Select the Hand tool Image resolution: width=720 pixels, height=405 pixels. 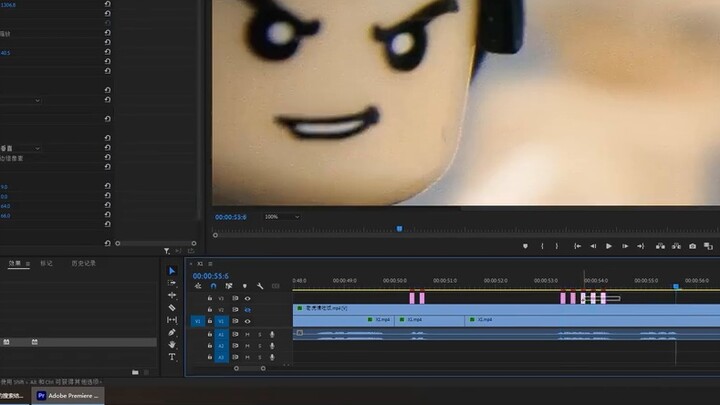172,344
